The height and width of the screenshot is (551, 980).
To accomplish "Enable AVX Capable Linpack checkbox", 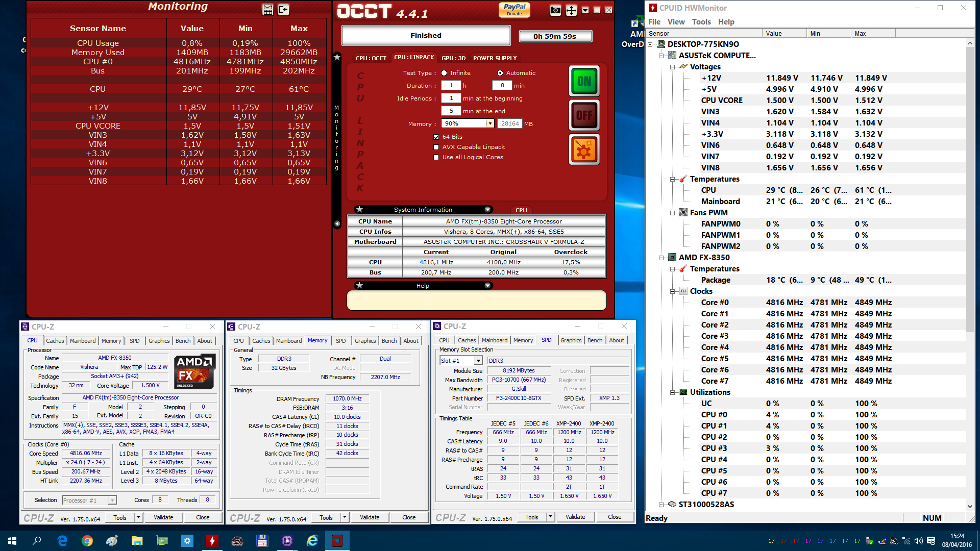I will 436,147.
